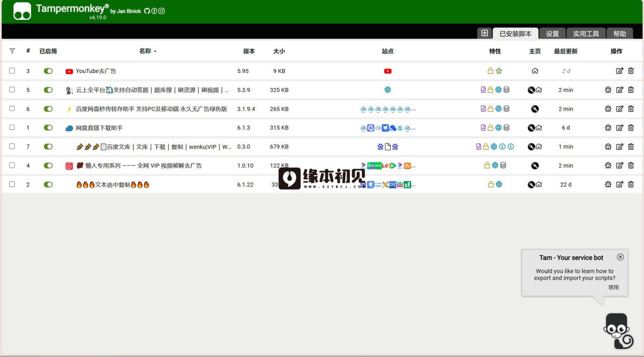Edit the 云上全平台 script

[620, 90]
